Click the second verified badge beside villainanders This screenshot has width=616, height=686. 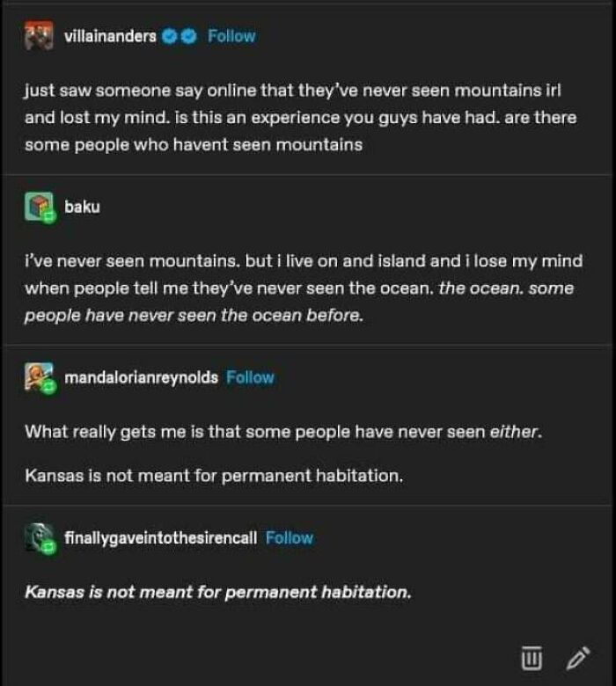[x=188, y=36]
